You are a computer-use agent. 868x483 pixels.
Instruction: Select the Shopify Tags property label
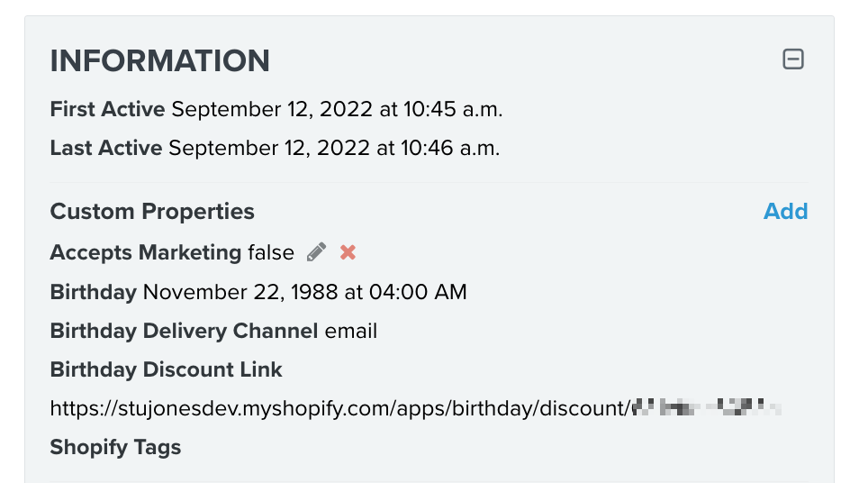click(115, 447)
